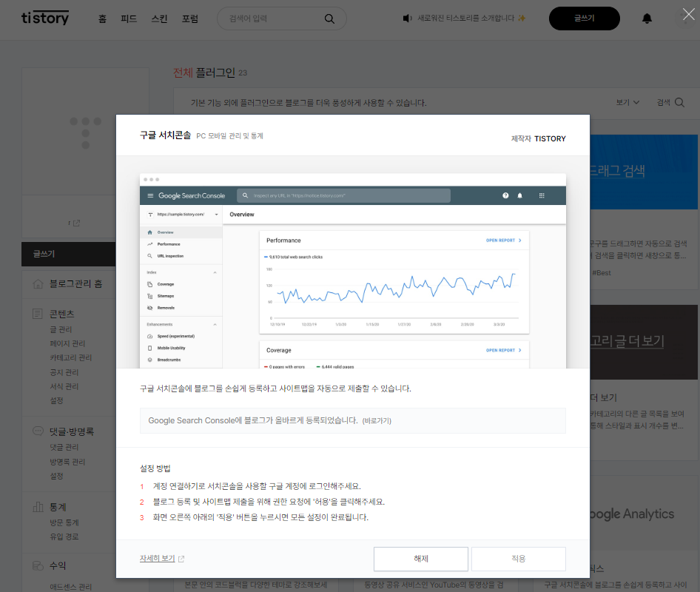Viewport: 700px width, 592px height.
Task: Click the 해제 button
Action: click(420, 559)
